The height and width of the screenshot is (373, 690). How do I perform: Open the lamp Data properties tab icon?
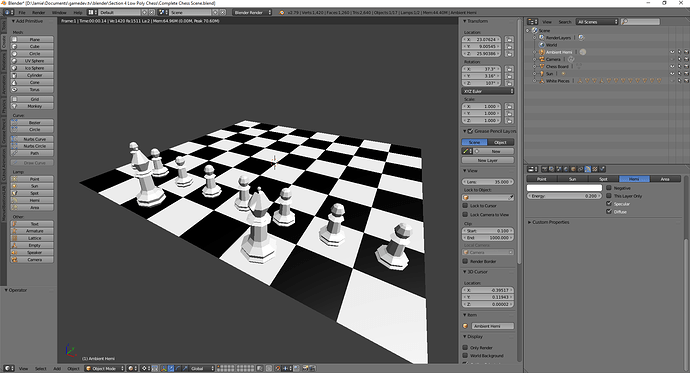click(x=588, y=169)
